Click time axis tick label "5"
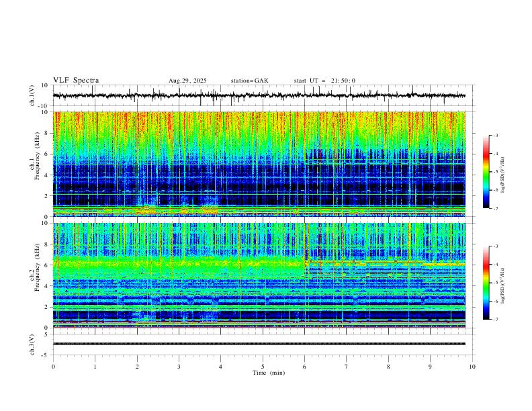This screenshot has height=411, width=532. tap(263, 367)
